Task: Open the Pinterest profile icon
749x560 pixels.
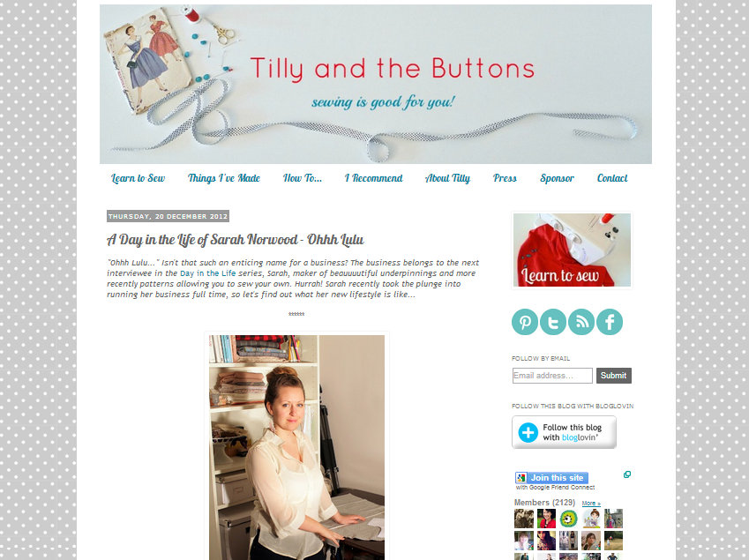Action: tap(525, 322)
